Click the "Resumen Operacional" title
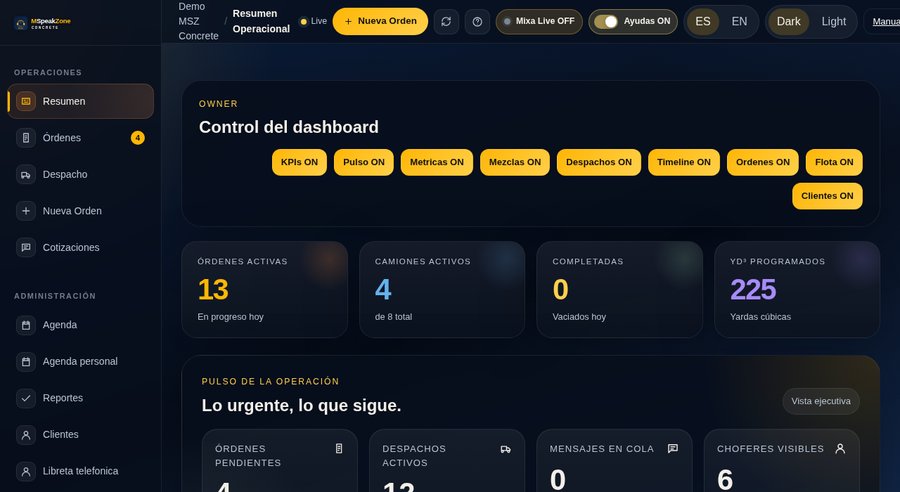Viewport: 900px width, 492px height. [261, 21]
